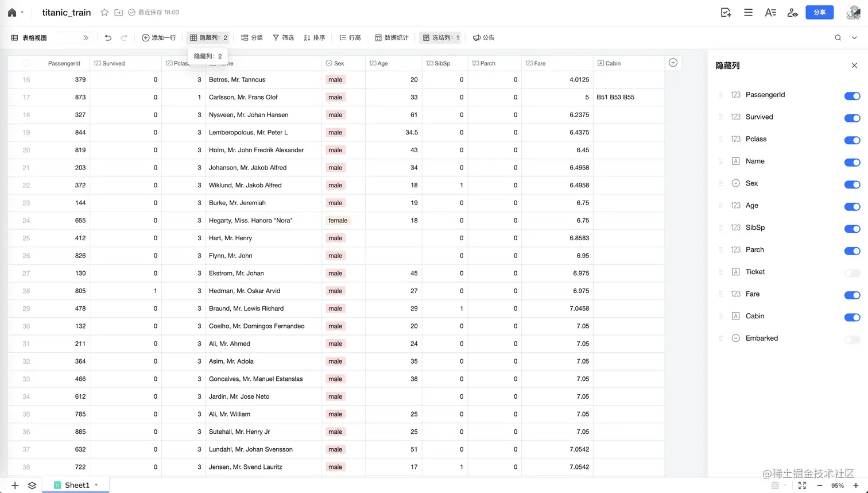The height and width of the screenshot is (493, 868).
Task: Select the fare cell 4.0125
Action: click(x=557, y=80)
